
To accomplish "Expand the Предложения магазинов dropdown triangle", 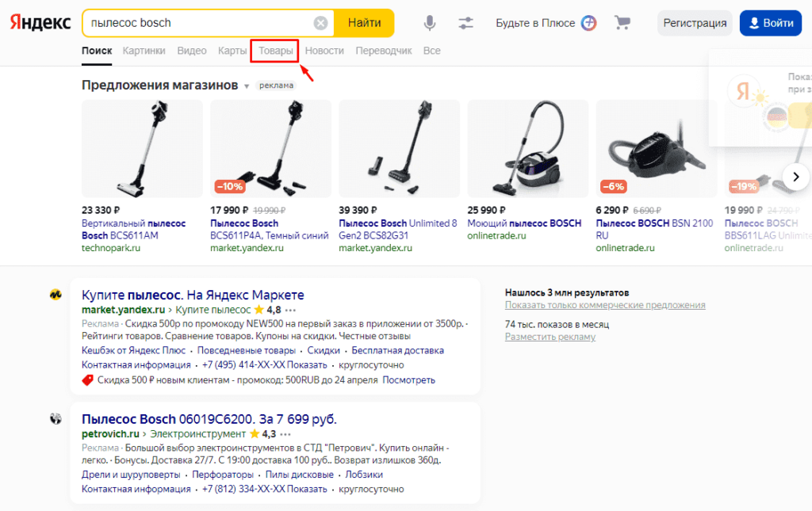I will click(x=247, y=86).
